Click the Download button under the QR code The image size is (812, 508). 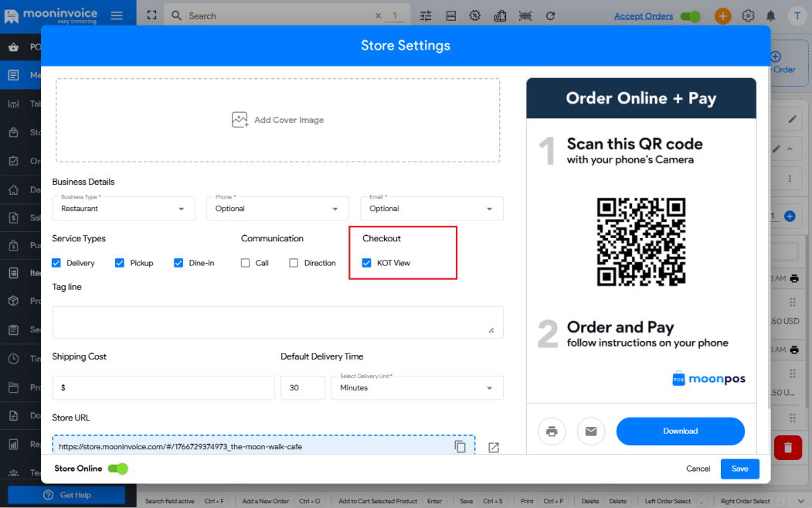pyautogui.click(x=680, y=431)
